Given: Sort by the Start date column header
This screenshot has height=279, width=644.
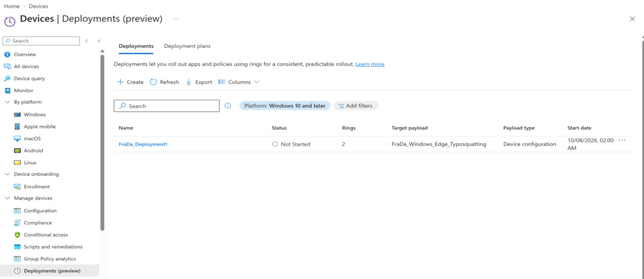Looking at the screenshot, I should [x=579, y=128].
